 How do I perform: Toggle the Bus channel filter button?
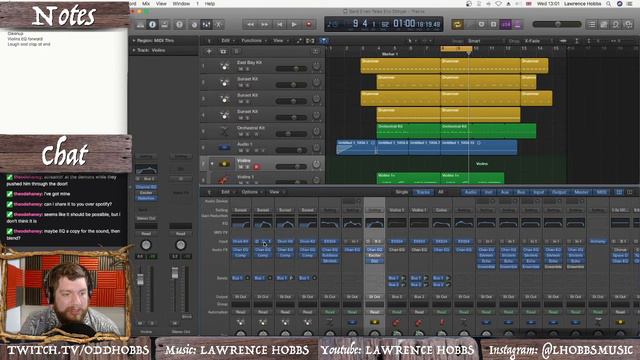point(521,192)
